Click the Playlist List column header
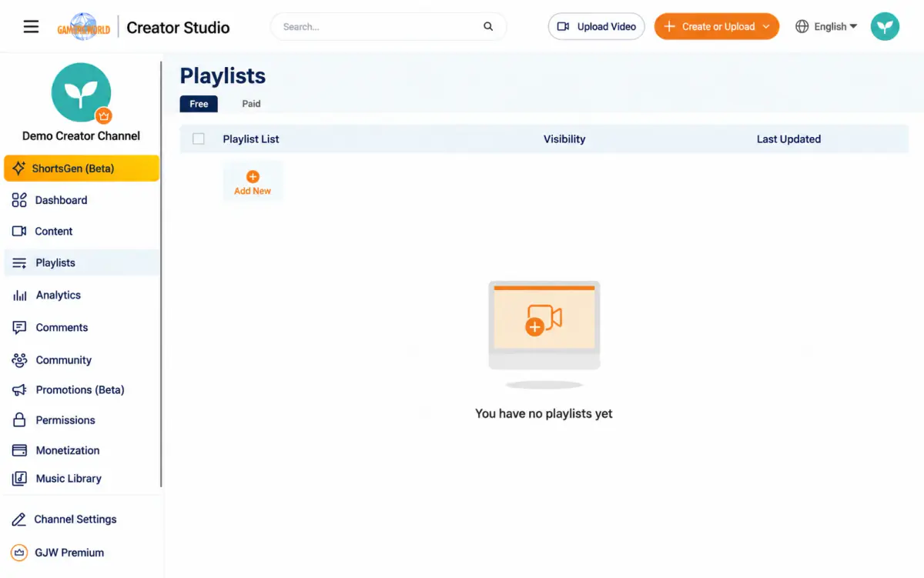Image resolution: width=924 pixels, height=578 pixels. pyautogui.click(x=251, y=139)
